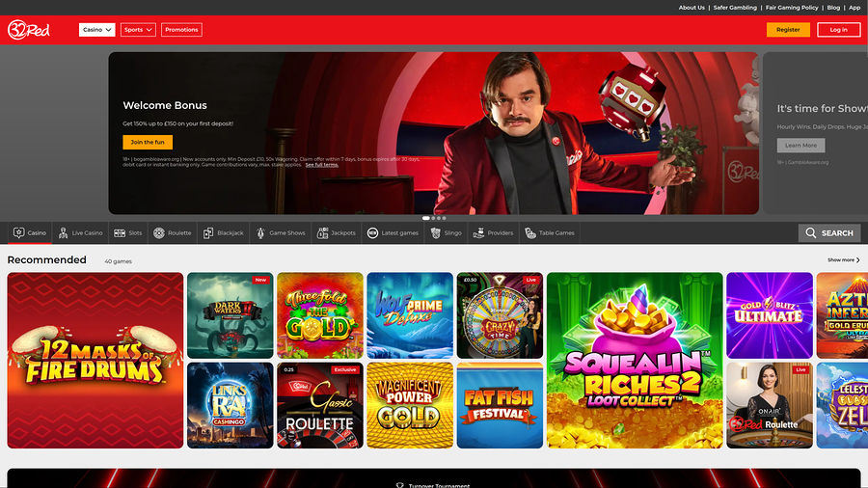This screenshot has width=868, height=488.
Task: Click the Join the fun button
Action: (148, 142)
